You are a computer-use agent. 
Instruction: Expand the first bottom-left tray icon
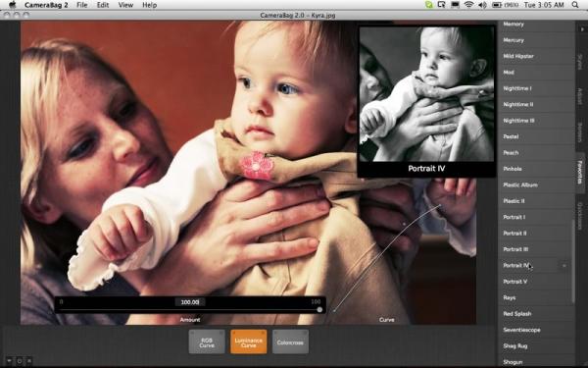[10, 361]
